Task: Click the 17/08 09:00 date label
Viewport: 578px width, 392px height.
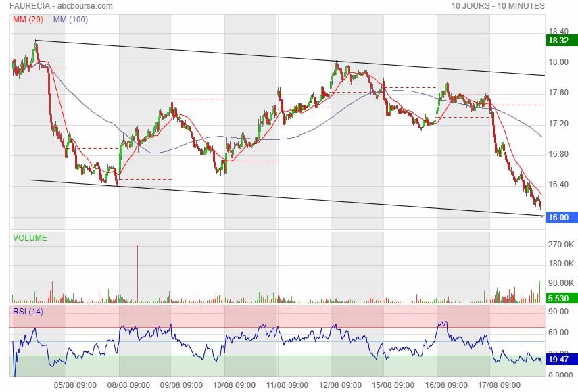Action: pos(499,385)
